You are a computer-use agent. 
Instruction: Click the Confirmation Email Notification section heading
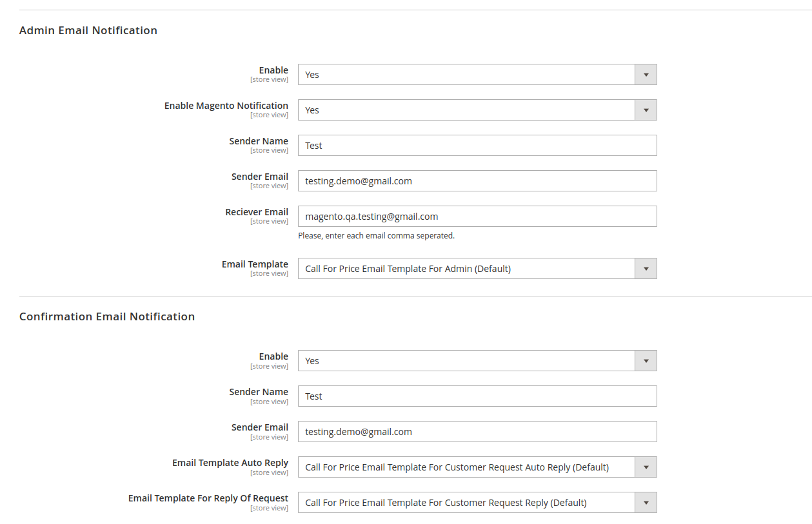pos(107,316)
